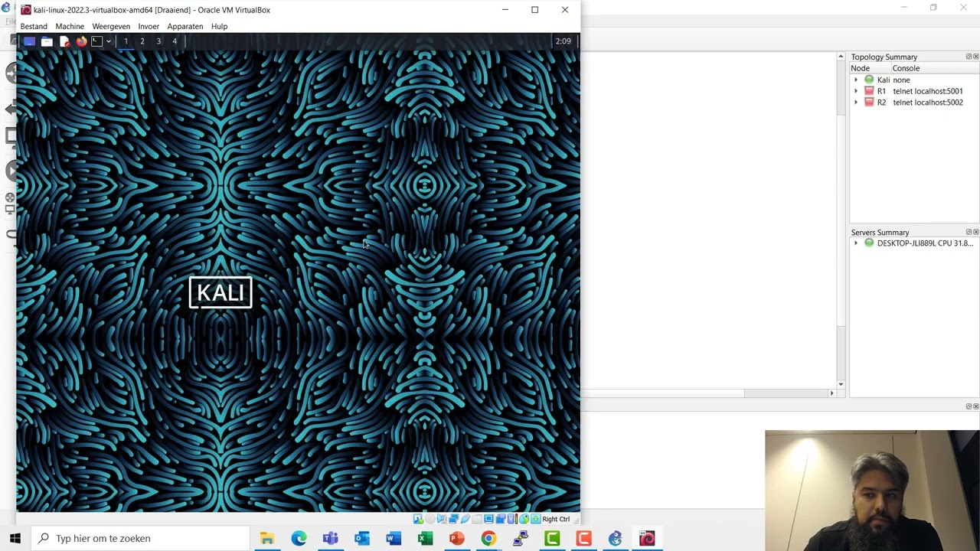The width and height of the screenshot is (980, 551).
Task: Click the display icon in the VirtualBox status bar
Action: [488, 519]
